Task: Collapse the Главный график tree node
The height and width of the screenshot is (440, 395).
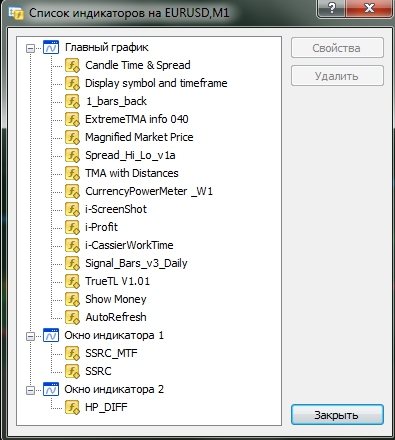Action: click(x=30, y=49)
